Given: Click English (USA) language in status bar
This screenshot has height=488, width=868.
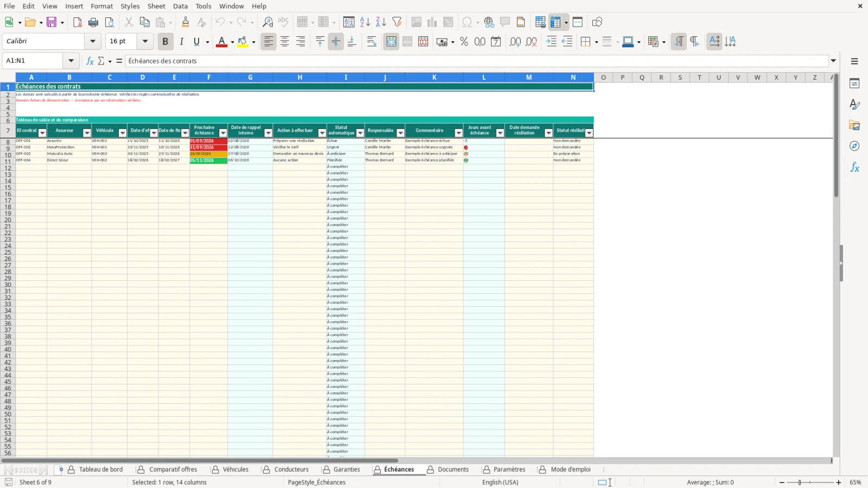Looking at the screenshot, I should point(500,483).
